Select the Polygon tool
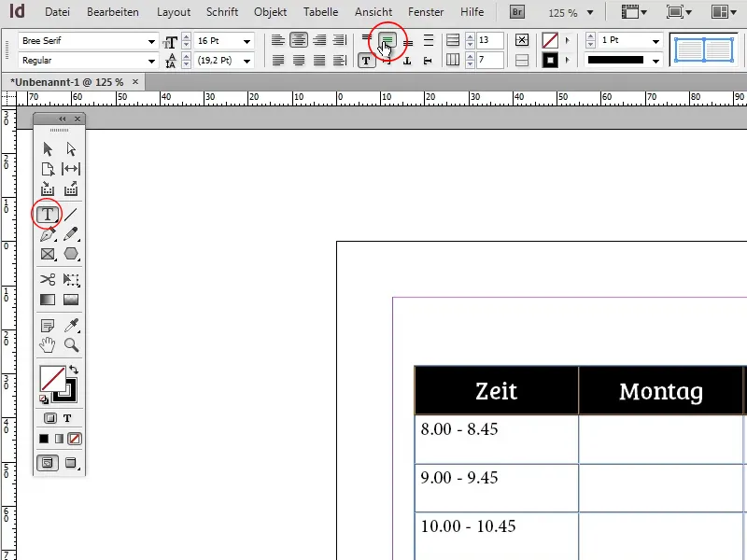 71,254
